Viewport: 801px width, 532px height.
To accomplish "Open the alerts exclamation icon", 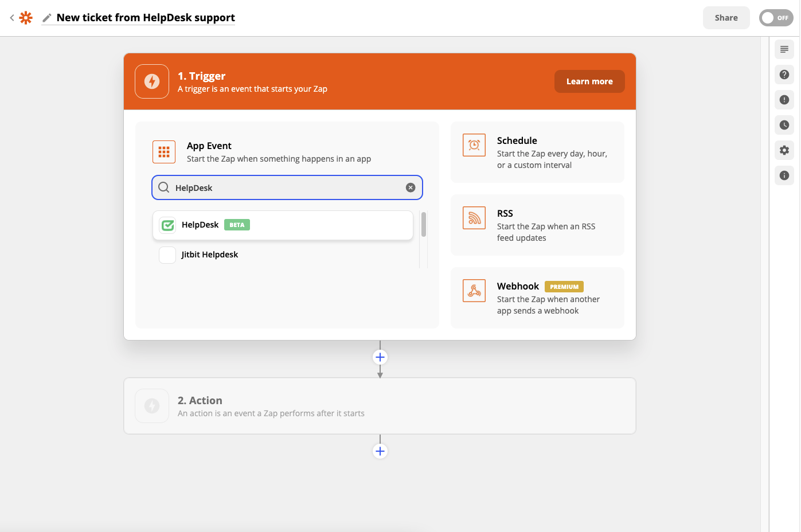I will [x=784, y=100].
